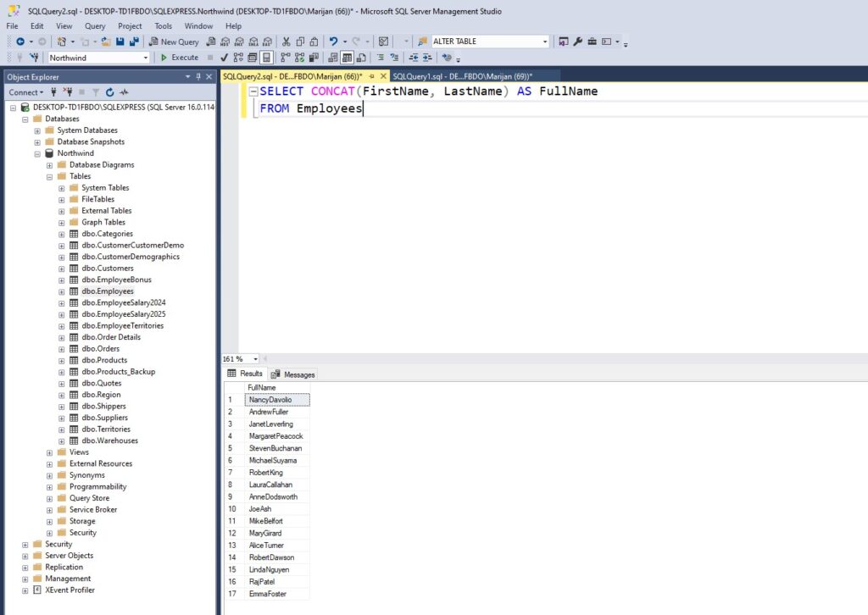The width and height of the screenshot is (868, 615).
Task: Select Results to File option
Action: (361, 58)
